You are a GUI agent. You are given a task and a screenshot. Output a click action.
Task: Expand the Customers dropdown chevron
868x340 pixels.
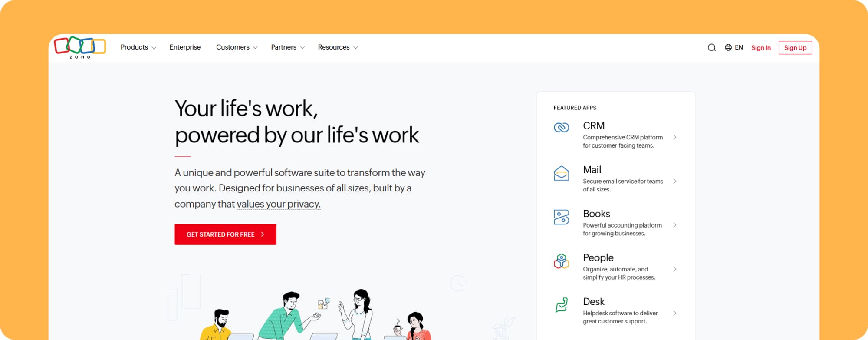255,48
